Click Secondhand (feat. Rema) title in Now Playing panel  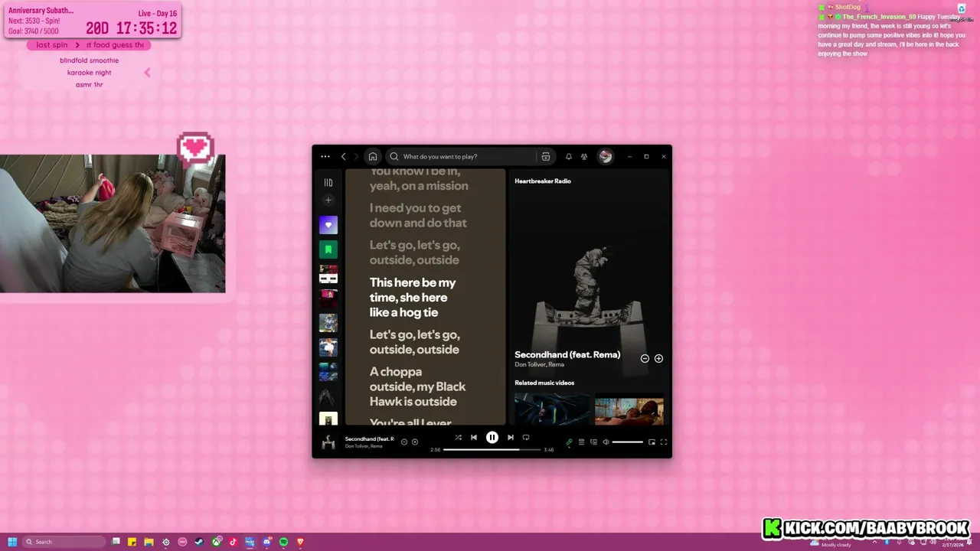click(567, 354)
